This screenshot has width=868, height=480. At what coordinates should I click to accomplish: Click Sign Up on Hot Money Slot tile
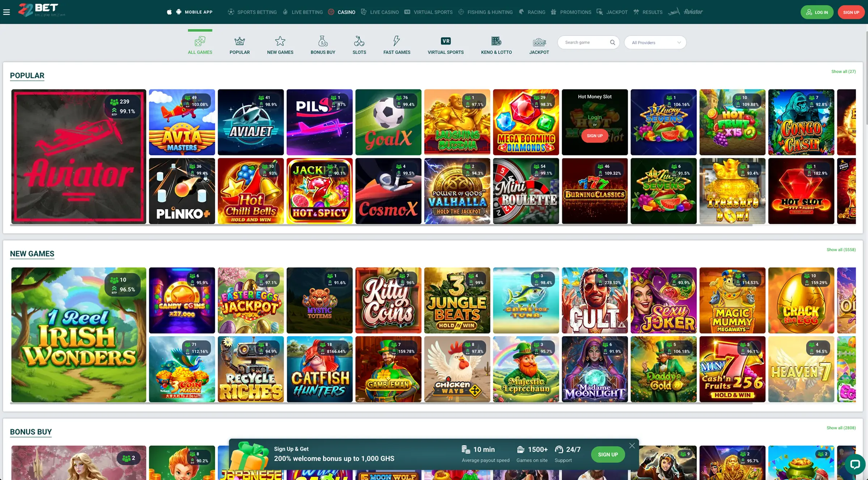[595, 136]
